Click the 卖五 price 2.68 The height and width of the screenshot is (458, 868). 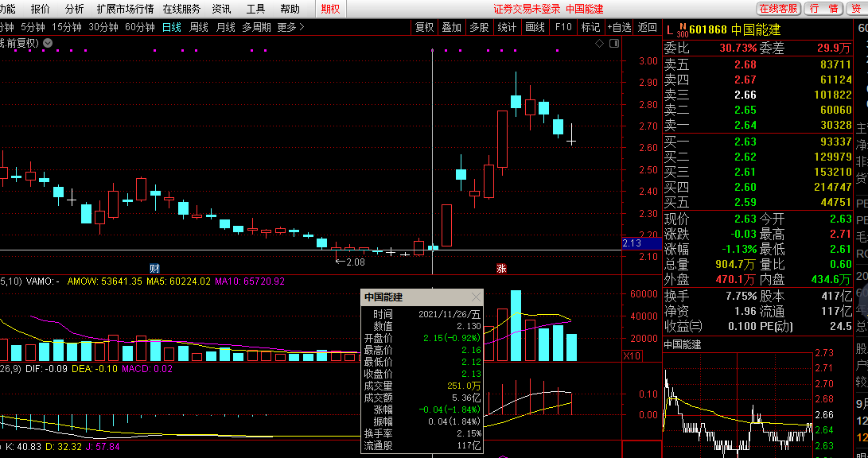pos(745,64)
